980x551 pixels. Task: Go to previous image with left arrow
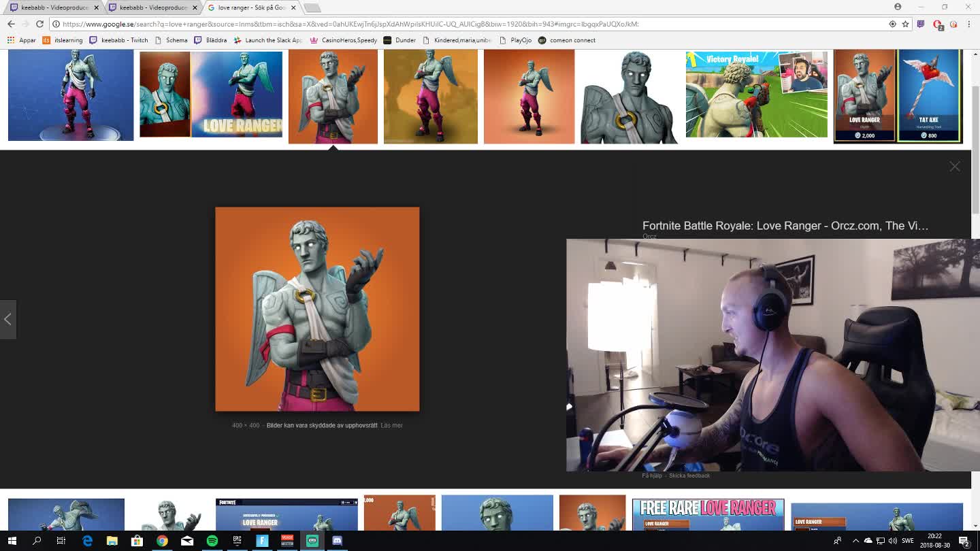(x=7, y=319)
